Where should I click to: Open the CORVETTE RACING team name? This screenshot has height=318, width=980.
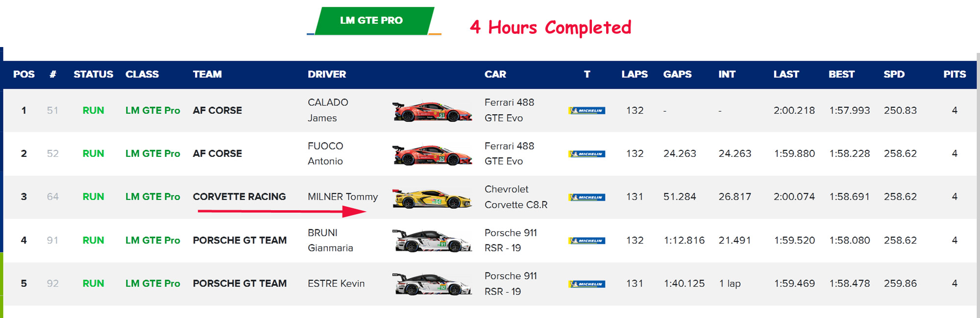point(239,197)
